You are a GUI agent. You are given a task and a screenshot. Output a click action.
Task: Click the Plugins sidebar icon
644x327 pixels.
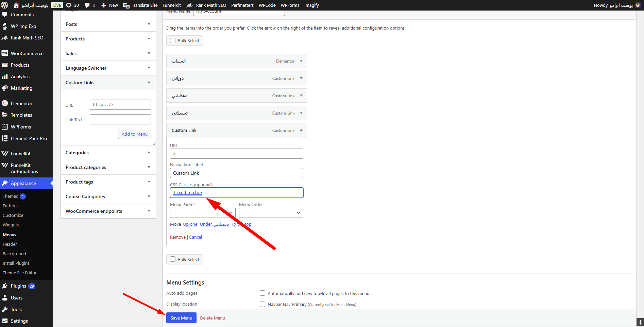[x=5, y=286]
